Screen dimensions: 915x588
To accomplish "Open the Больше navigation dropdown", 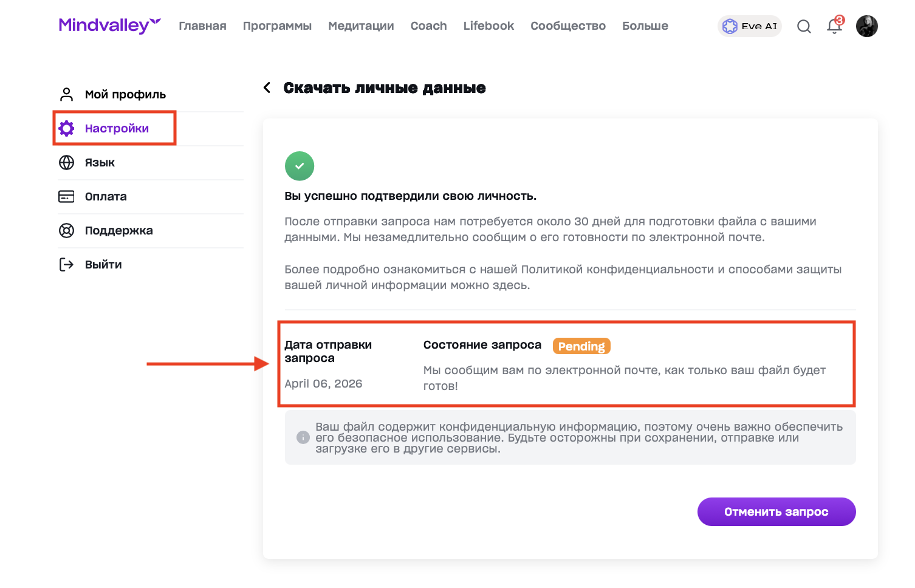I will click(645, 26).
